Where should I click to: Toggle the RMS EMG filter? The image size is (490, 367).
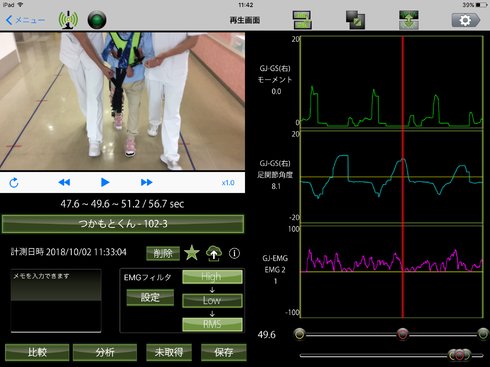coord(212,324)
